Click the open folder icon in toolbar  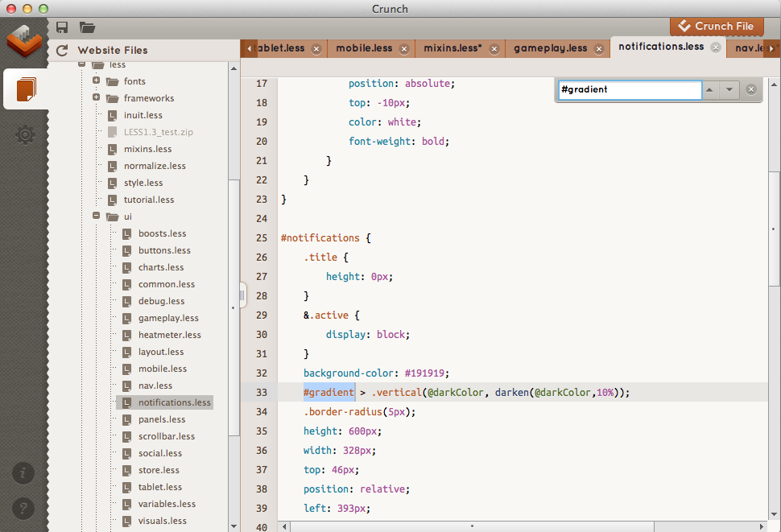coord(87,27)
